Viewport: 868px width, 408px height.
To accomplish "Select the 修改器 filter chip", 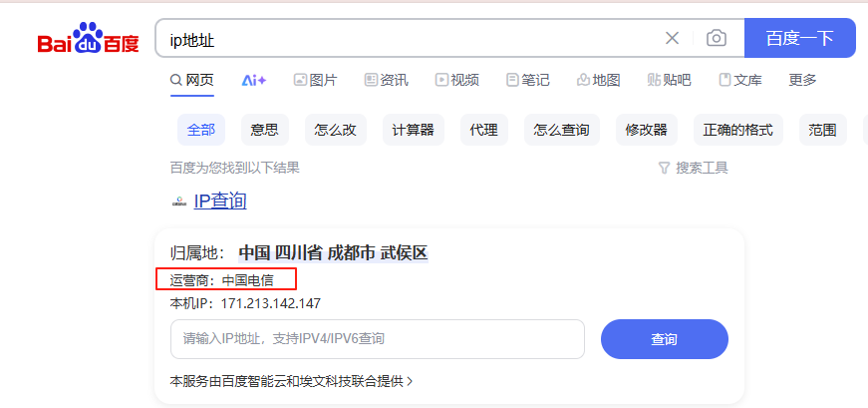I will pyautogui.click(x=646, y=131).
